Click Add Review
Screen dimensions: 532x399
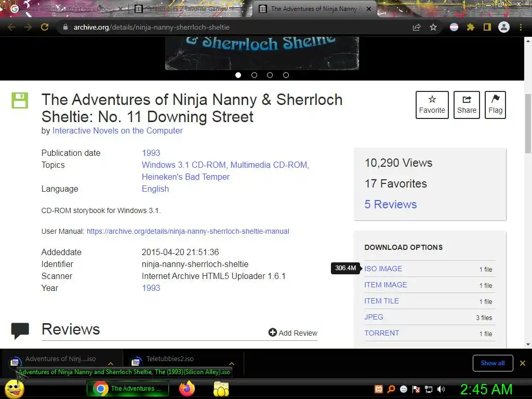click(x=293, y=333)
